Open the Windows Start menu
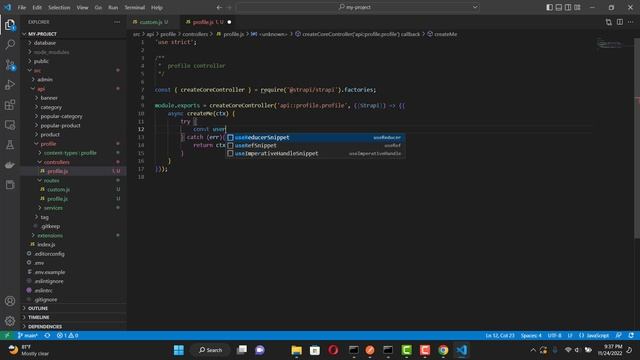This screenshot has width=640, height=360. pyautogui.click(x=179, y=350)
